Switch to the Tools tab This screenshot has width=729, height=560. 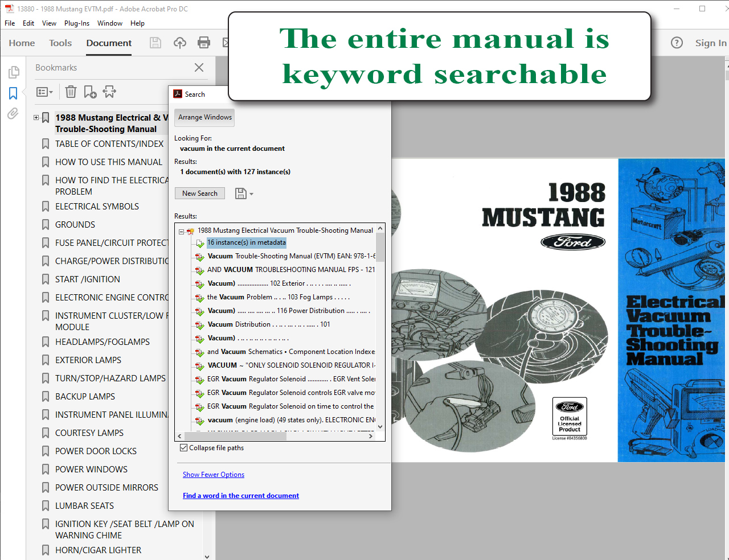click(x=60, y=43)
